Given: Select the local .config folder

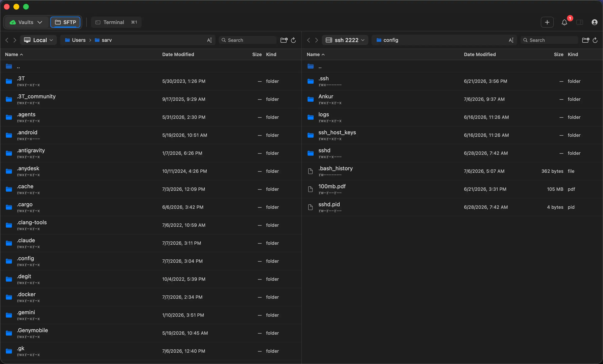Looking at the screenshot, I should pos(151,261).
